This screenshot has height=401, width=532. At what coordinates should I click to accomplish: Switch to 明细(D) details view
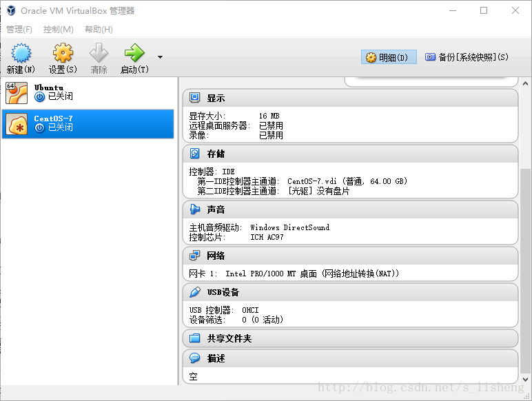[x=389, y=57]
